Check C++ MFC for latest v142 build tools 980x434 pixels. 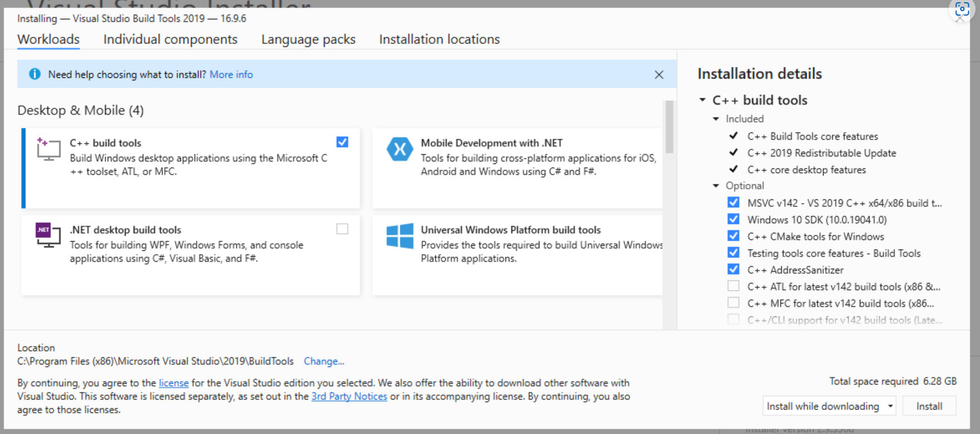(733, 303)
